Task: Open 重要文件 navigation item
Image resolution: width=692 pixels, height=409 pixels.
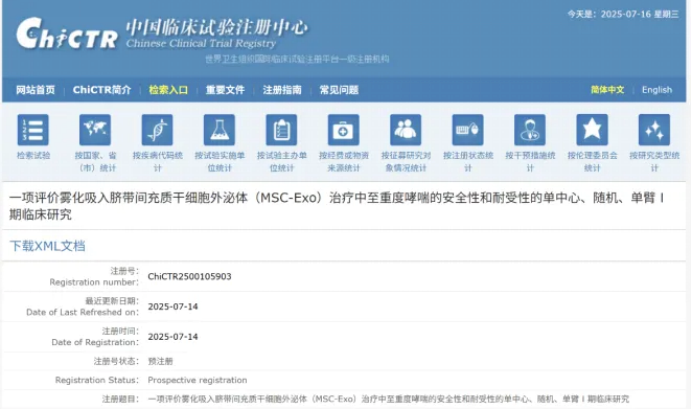Action: click(x=225, y=90)
